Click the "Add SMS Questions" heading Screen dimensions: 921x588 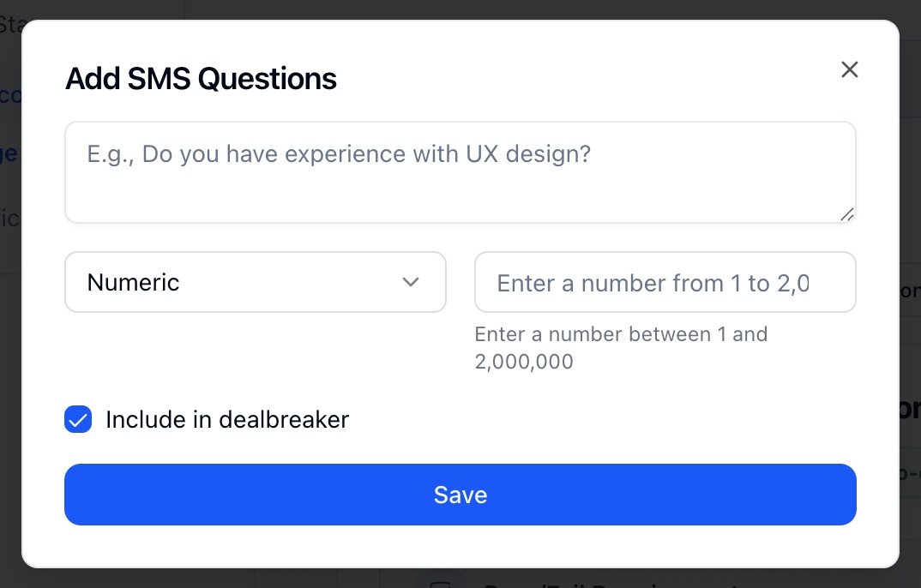201,79
